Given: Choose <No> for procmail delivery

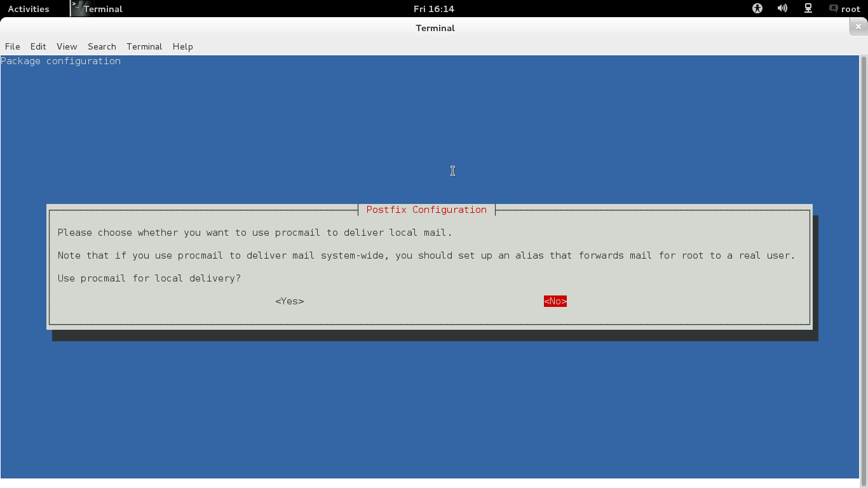Looking at the screenshot, I should tap(555, 301).
